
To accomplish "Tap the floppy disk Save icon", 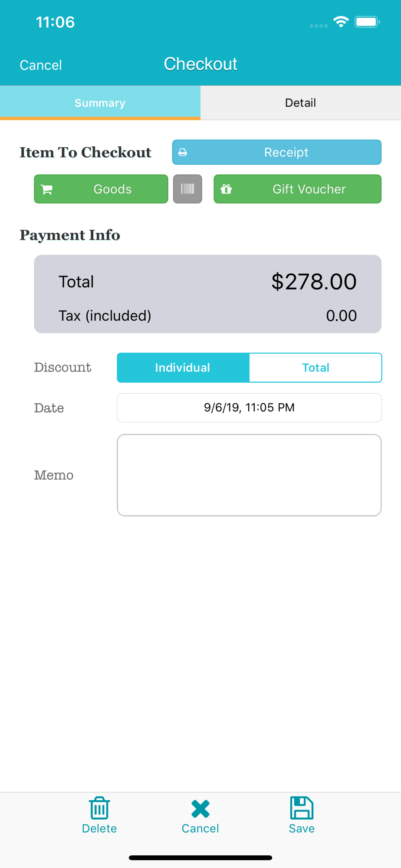I will coord(302,808).
